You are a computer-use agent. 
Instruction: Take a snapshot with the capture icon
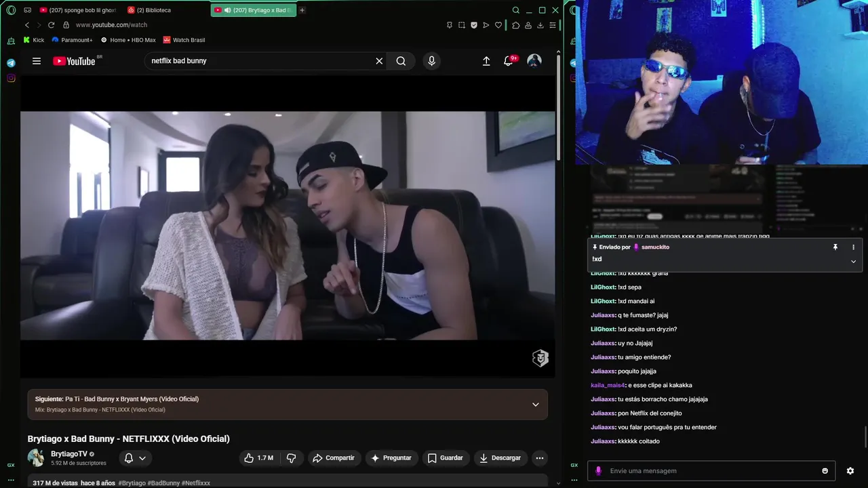pos(462,25)
